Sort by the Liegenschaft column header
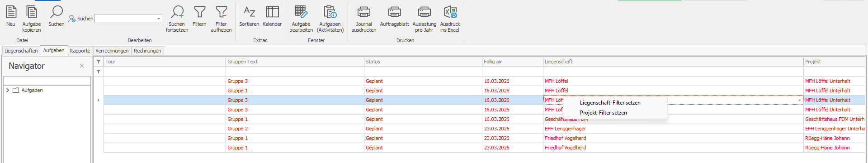The width and height of the screenshot is (868, 163). pos(673,62)
